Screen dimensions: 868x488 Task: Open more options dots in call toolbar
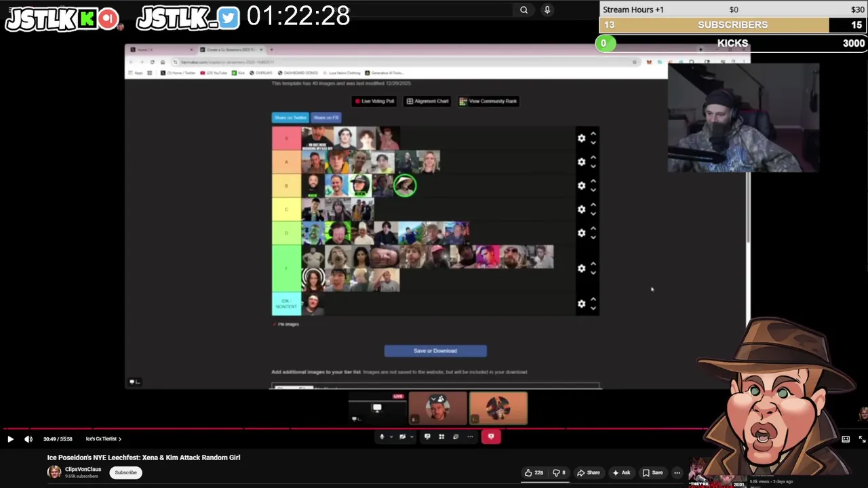(x=470, y=436)
